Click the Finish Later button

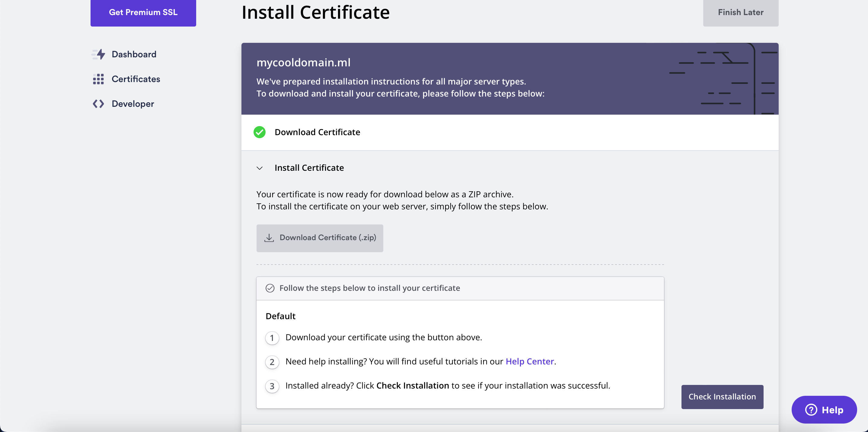pyautogui.click(x=741, y=12)
